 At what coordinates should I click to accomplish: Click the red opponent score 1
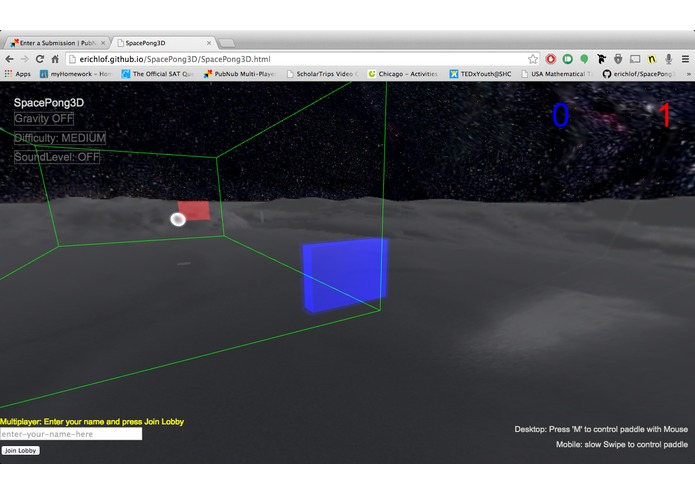[665, 116]
